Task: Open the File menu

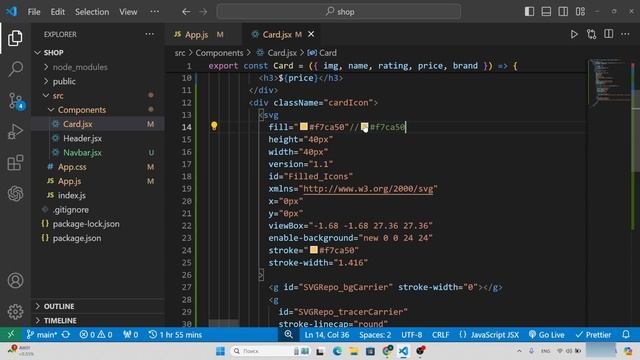Action: tap(34, 12)
